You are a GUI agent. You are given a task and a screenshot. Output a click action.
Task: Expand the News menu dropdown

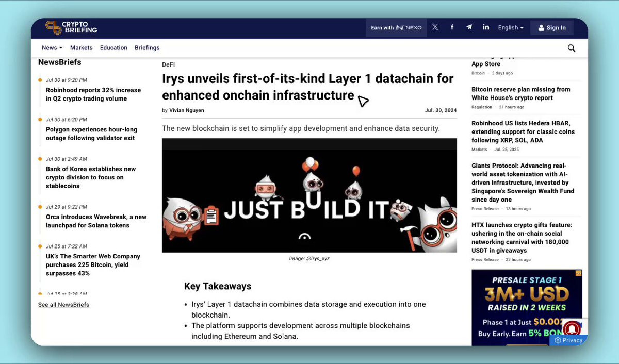52,48
